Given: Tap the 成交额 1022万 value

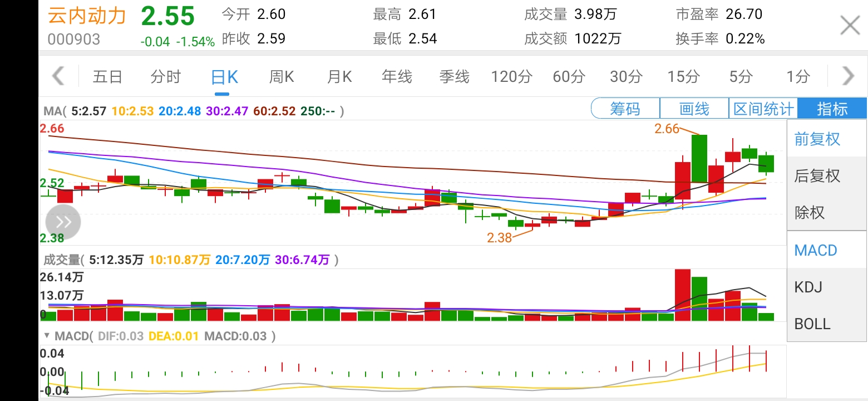Looking at the screenshot, I should pyautogui.click(x=598, y=38).
